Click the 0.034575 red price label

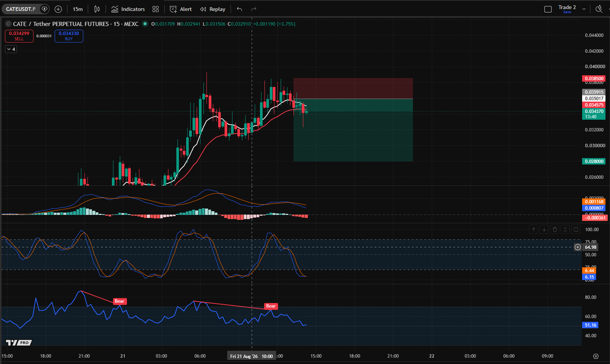pyautogui.click(x=593, y=105)
